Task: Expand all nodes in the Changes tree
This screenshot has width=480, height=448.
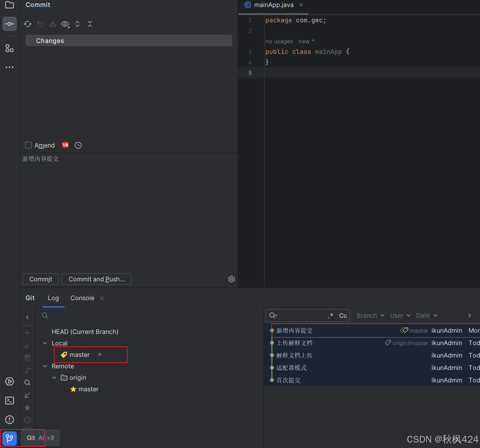Action: tap(77, 24)
